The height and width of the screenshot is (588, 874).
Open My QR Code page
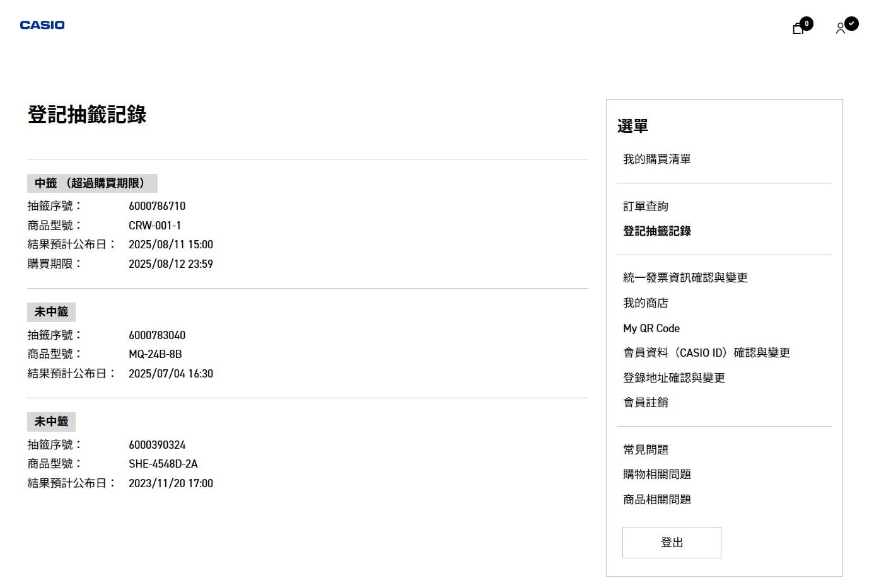(x=651, y=328)
